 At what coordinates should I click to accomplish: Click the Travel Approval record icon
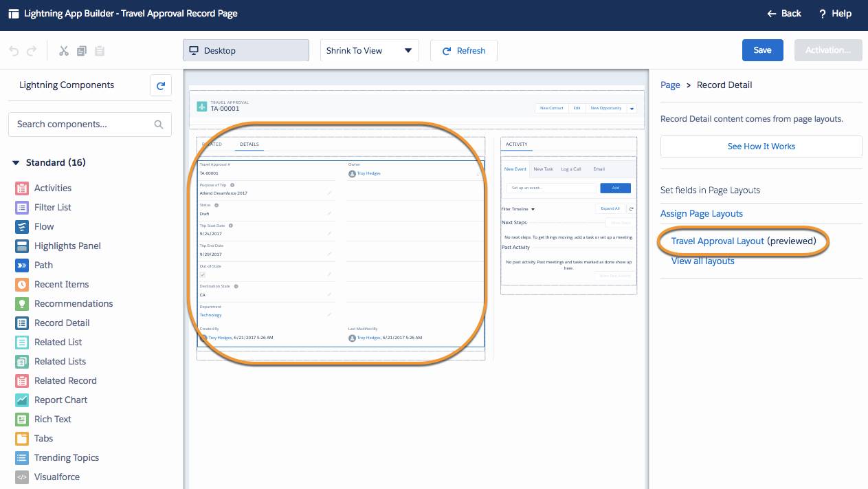[x=201, y=107]
